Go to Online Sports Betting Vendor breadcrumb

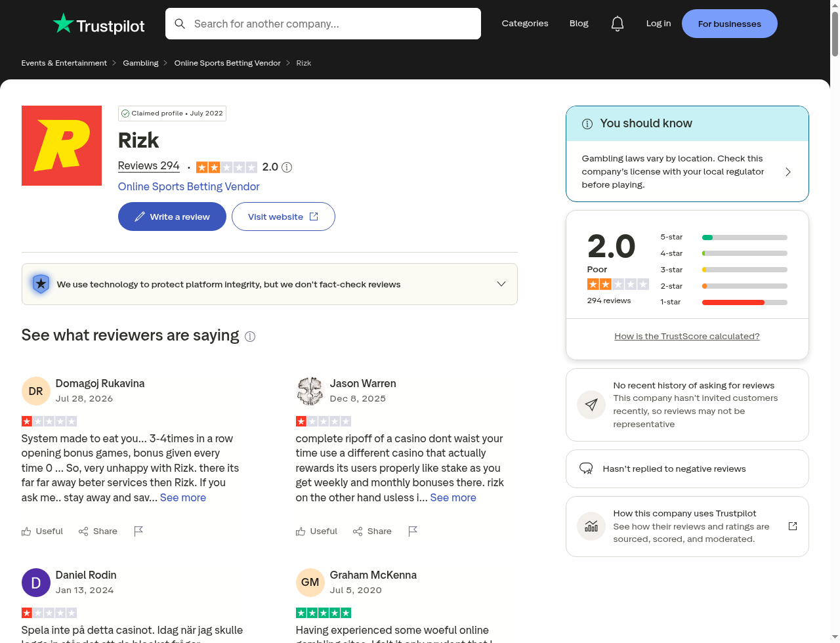228,63
